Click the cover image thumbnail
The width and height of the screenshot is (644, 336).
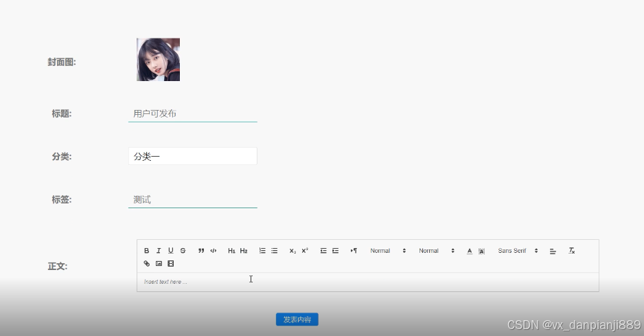pyautogui.click(x=158, y=60)
